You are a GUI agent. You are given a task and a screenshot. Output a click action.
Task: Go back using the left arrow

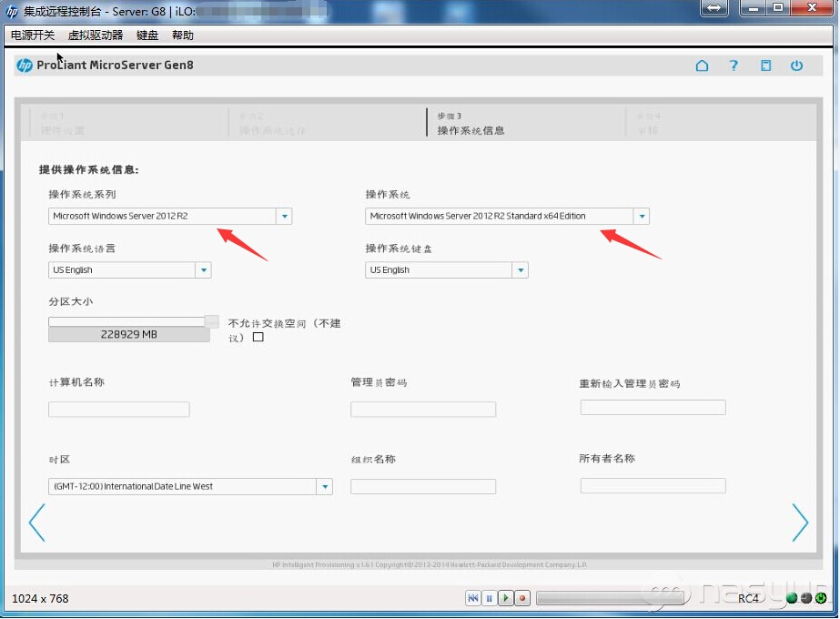click(x=37, y=522)
